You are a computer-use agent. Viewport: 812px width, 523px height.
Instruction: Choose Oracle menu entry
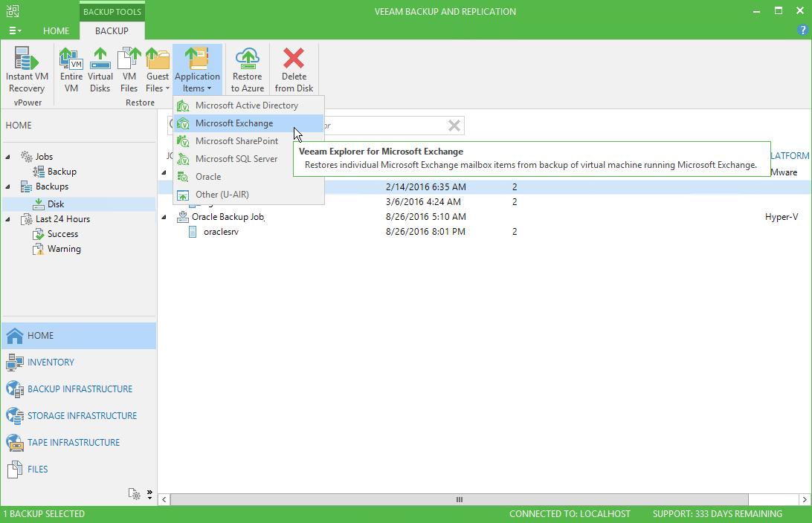tap(248, 177)
